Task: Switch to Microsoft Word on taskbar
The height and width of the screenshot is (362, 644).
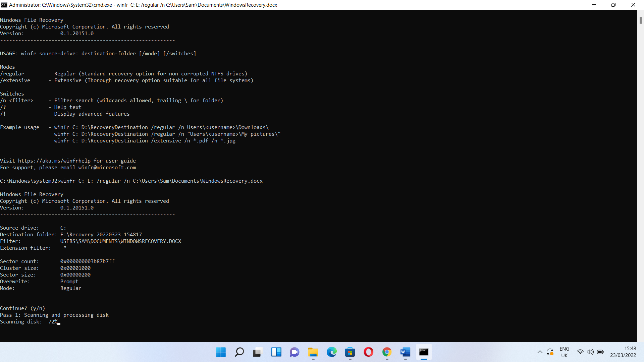Action: [x=405, y=352]
